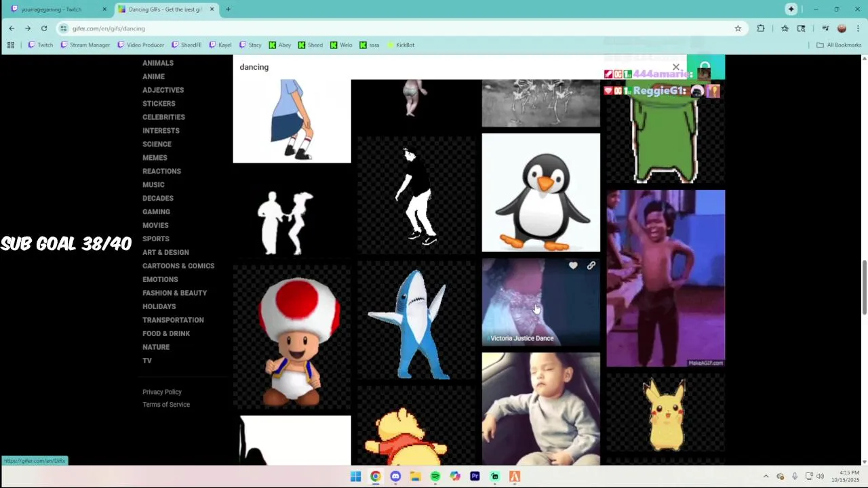Open the Privacy Policy link
This screenshot has height=488, width=868.
click(162, 392)
